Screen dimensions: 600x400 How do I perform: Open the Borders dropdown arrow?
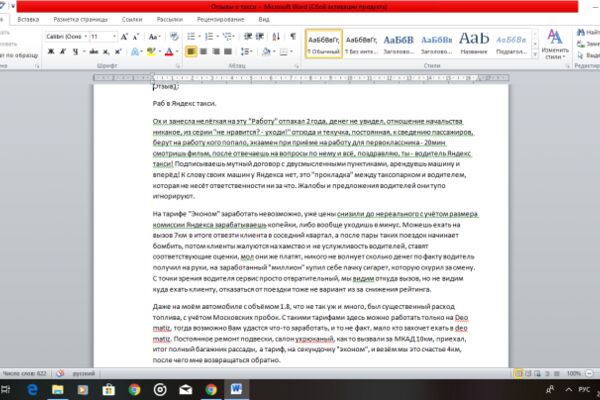tap(292, 51)
